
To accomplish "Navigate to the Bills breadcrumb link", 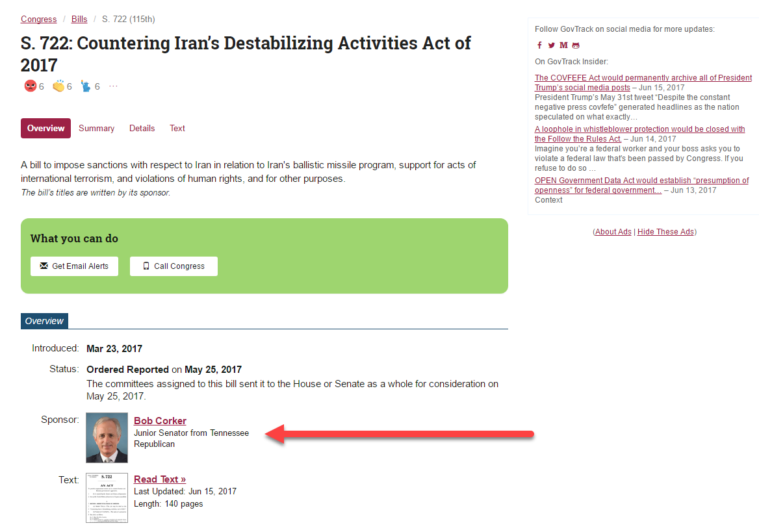I will pos(79,19).
